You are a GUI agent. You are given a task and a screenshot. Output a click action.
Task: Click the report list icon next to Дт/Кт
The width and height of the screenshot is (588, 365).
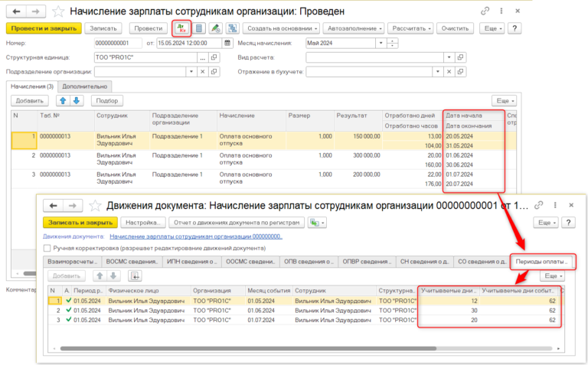(199, 28)
